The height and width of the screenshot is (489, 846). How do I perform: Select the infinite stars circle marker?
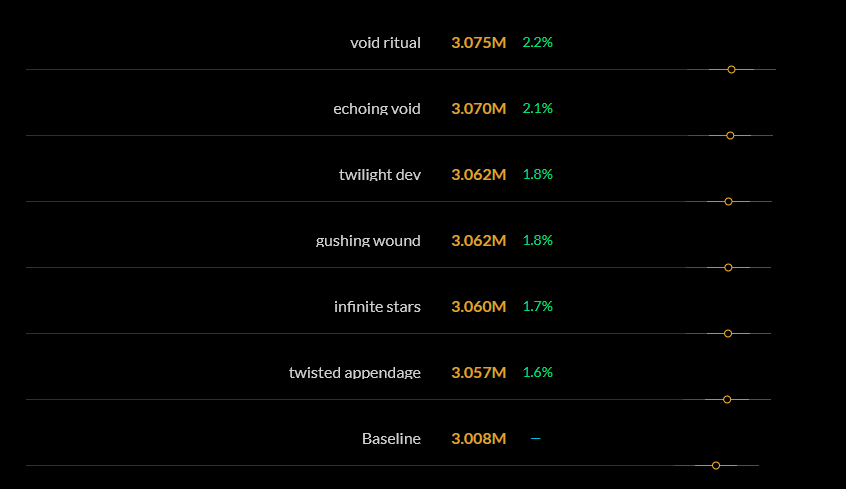click(x=728, y=334)
